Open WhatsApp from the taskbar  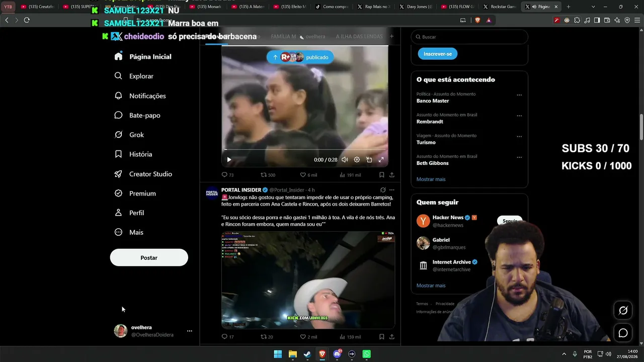click(367, 354)
